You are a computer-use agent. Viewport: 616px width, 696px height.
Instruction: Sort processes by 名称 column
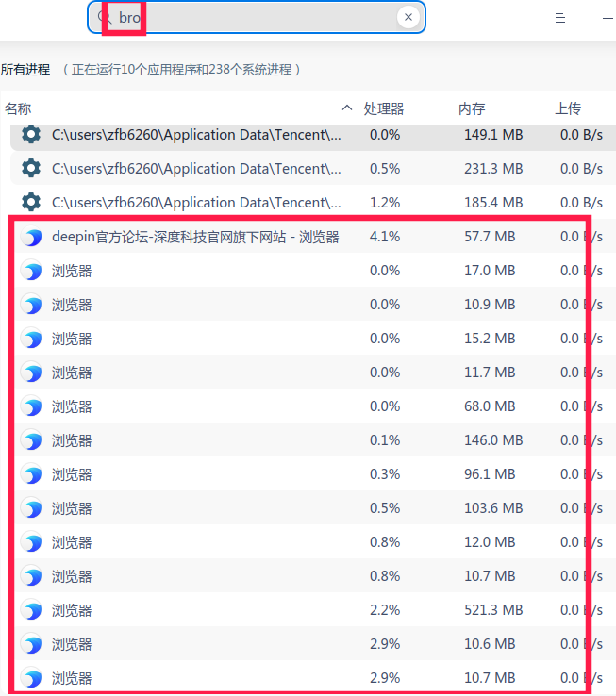click(18, 108)
